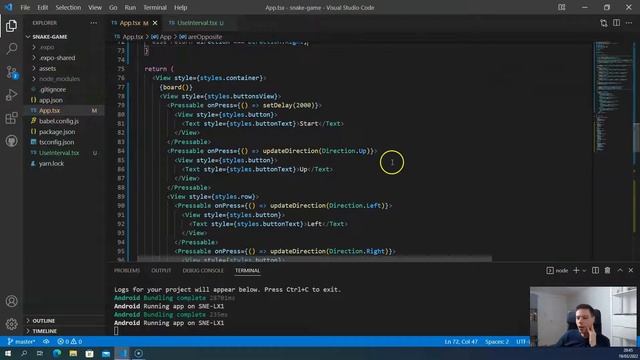Open launch profile dropdown beside plus
640x360 pixels.
click(584, 271)
